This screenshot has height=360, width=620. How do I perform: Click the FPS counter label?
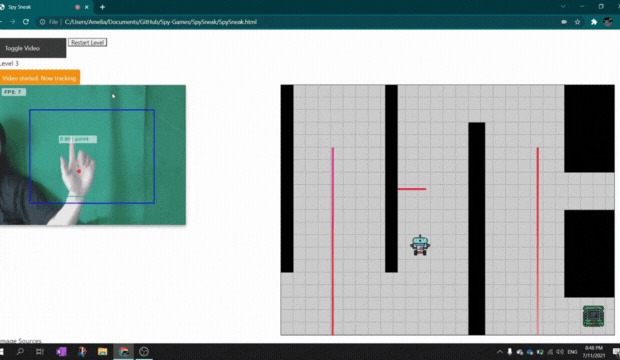(x=13, y=92)
